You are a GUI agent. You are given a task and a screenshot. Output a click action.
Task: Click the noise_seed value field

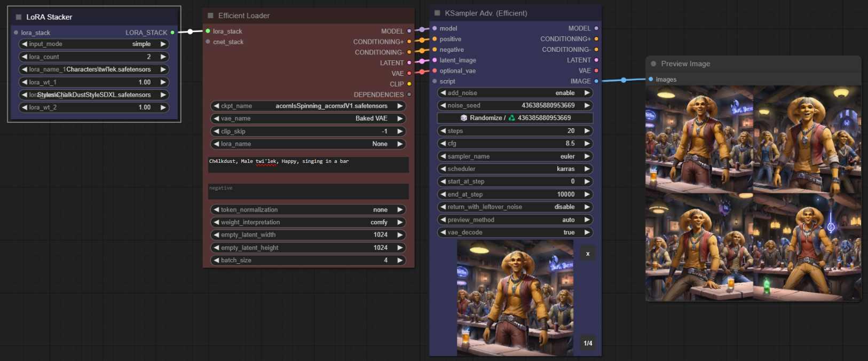point(515,106)
